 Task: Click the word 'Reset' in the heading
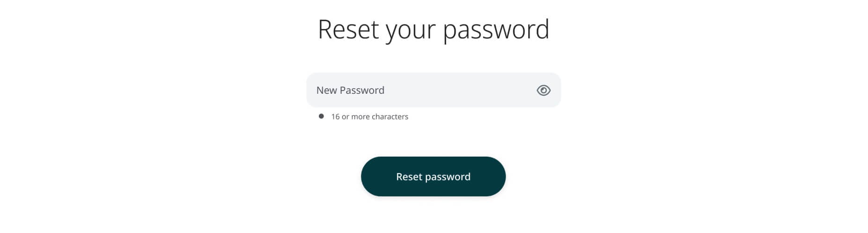point(348,30)
